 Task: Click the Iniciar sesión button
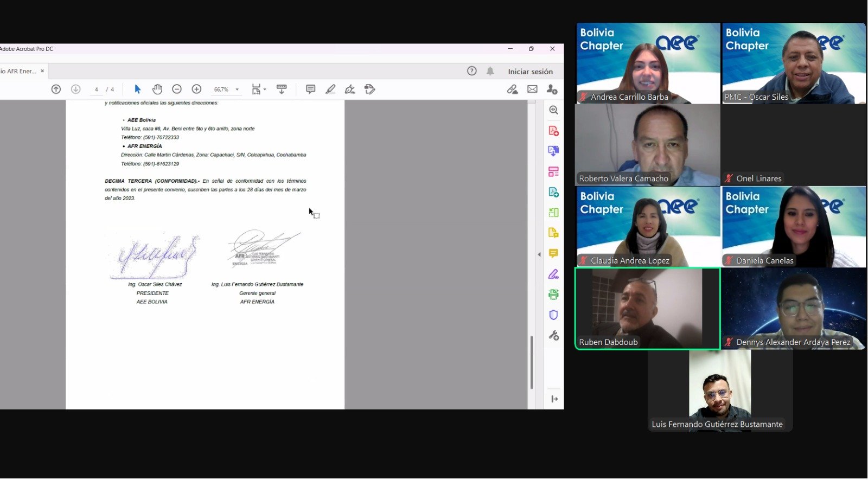coord(530,72)
